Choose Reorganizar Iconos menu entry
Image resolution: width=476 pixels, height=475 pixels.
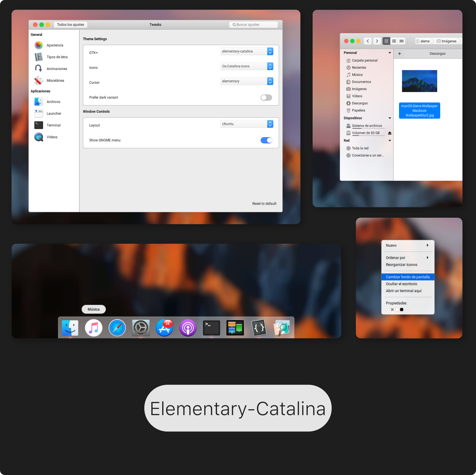tap(408, 265)
